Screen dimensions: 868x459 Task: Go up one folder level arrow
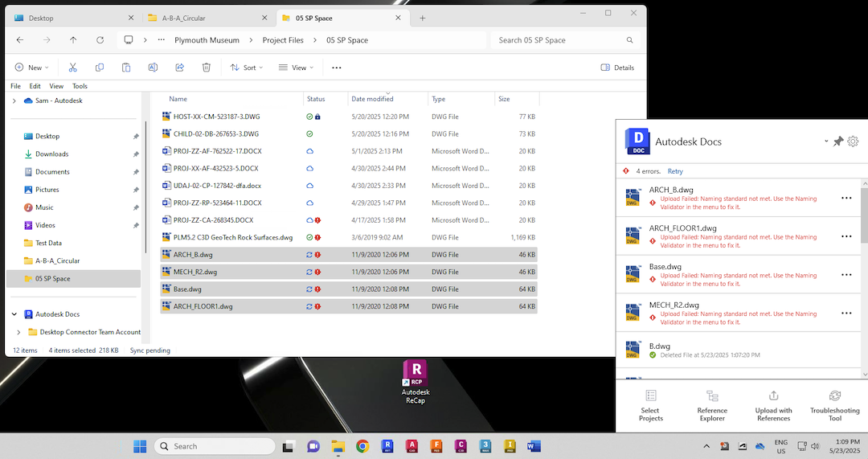click(x=73, y=40)
